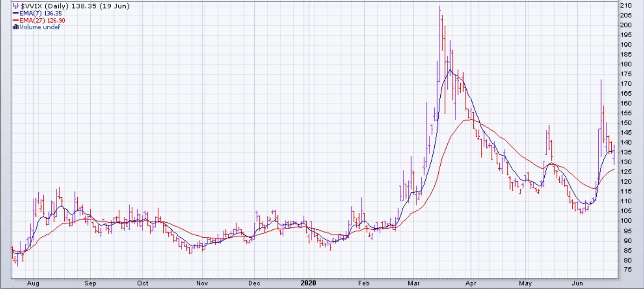Click the price bars icon beside $VVIX
The height and width of the screenshot is (289, 644).
click(16, 6)
